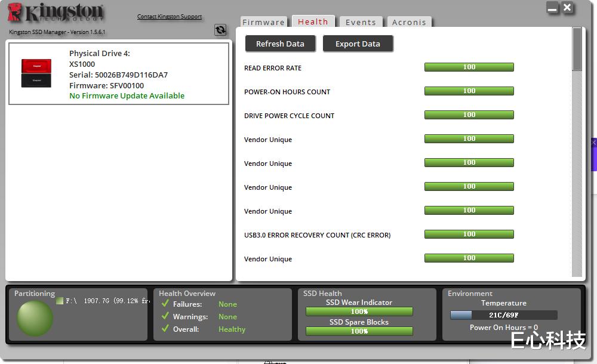
Task: Click the Health list vertical scrollbar thumb
Action: 577,49
